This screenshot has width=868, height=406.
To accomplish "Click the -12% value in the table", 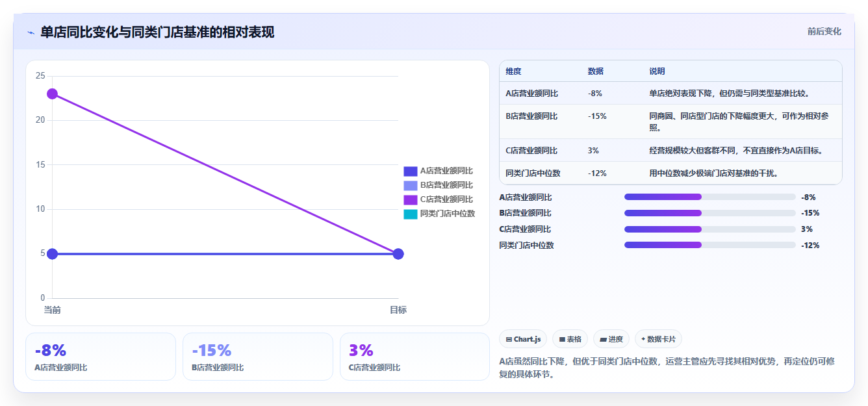I will [x=597, y=173].
